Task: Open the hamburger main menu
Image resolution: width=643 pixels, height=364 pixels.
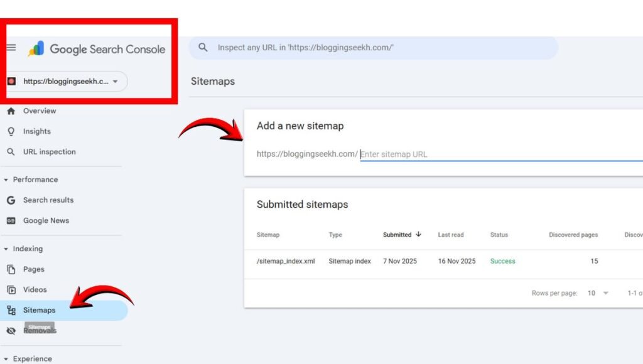Action: pos(11,48)
